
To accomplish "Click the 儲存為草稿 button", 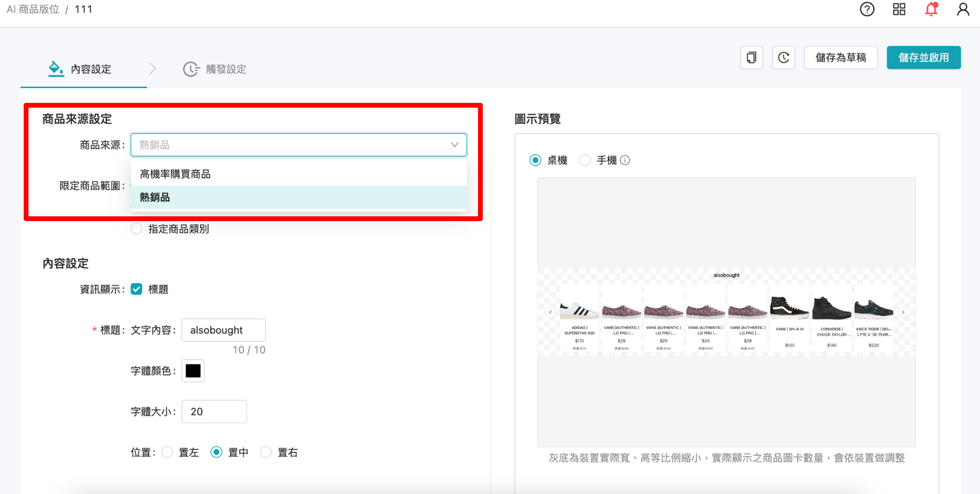I will (x=841, y=58).
